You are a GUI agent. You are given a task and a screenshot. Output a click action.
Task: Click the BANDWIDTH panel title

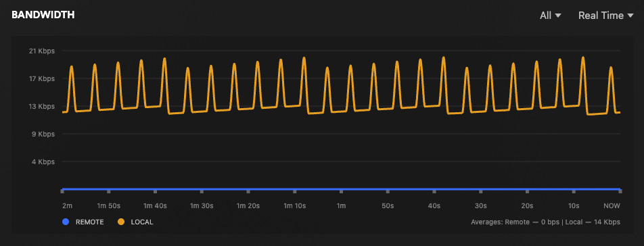pyautogui.click(x=43, y=15)
